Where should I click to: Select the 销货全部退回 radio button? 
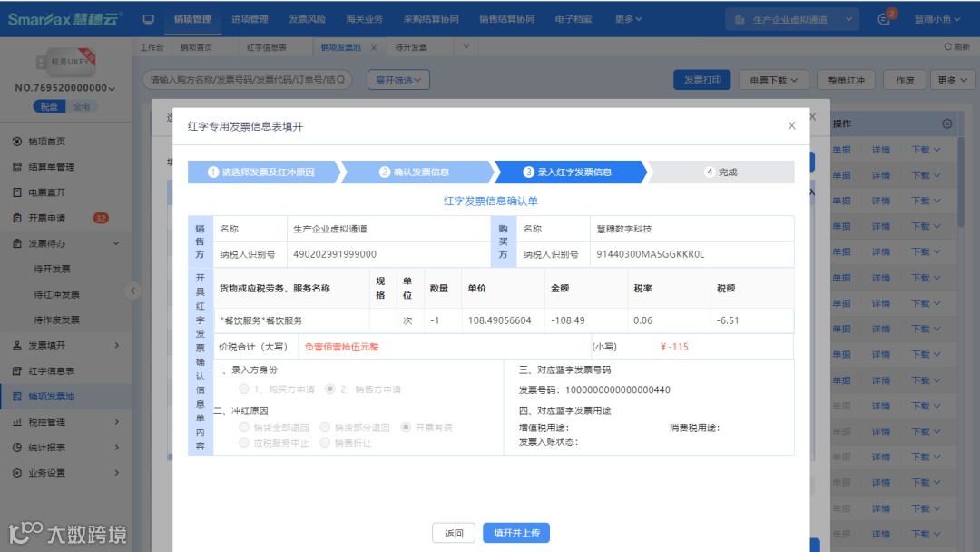(x=244, y=427)
